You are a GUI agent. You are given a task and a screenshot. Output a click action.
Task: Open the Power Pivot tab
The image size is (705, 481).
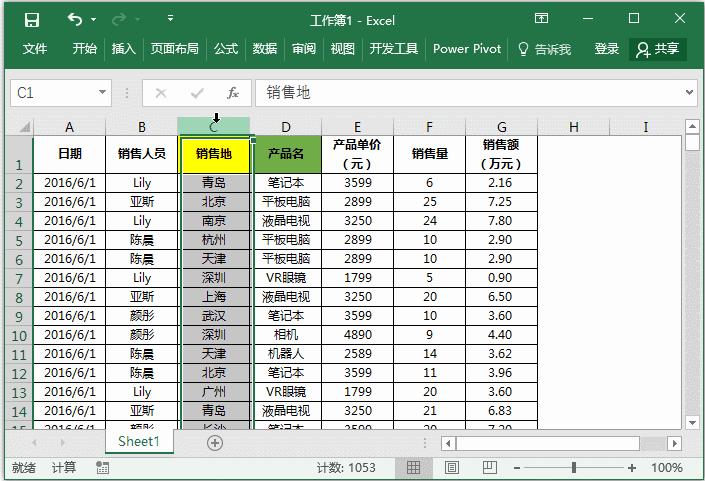(467, 49)
